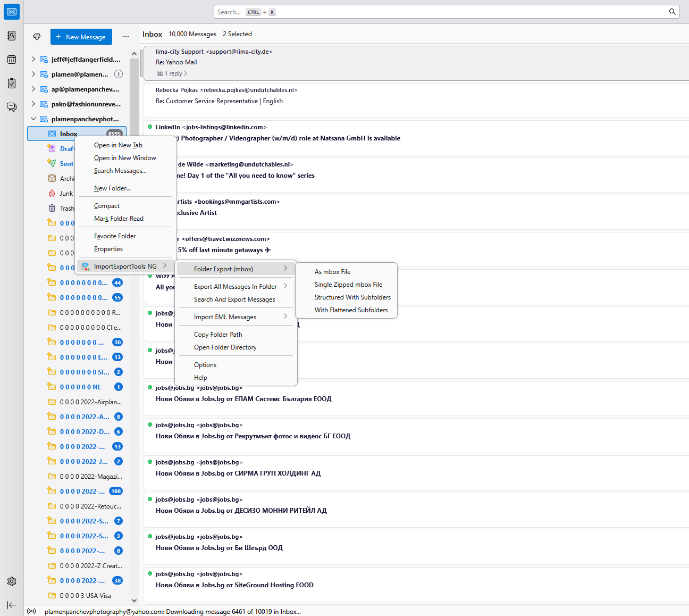Open the Chat space icon

tap(12, 107)
